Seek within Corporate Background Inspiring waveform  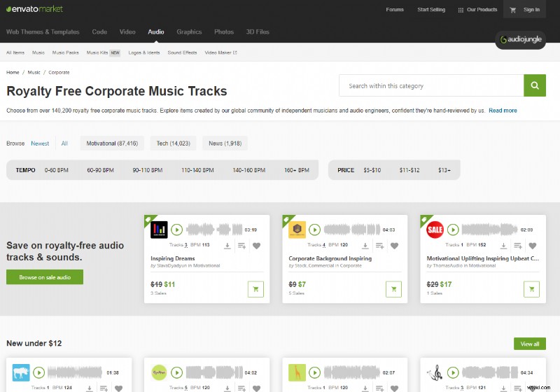pyautogui.click(x=352, y=230)
